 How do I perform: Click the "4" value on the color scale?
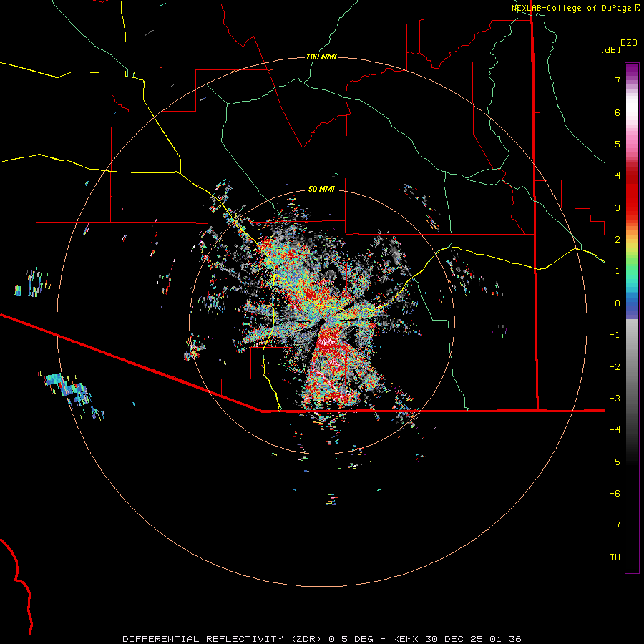[618, 176]
